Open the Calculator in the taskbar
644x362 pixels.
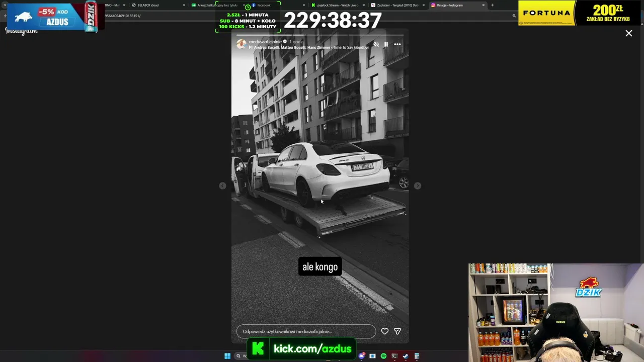pos(417,356)
